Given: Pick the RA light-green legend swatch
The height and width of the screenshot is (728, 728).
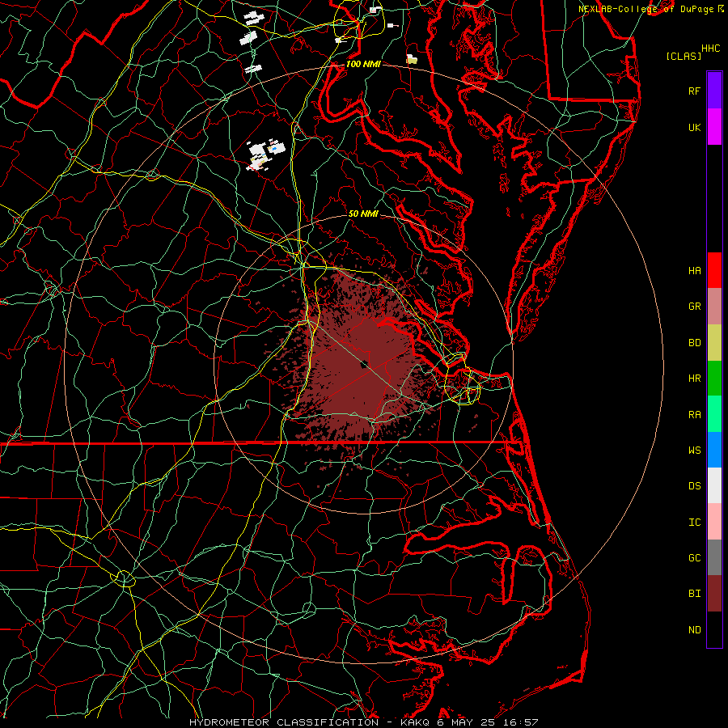Looking at the screenshot, I should (714, 414).
